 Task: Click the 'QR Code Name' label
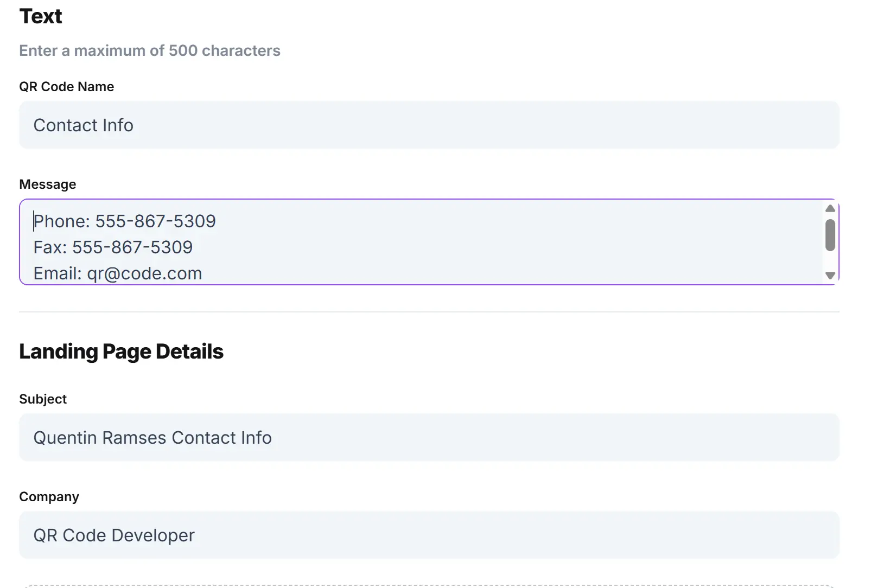coord(66,87)
